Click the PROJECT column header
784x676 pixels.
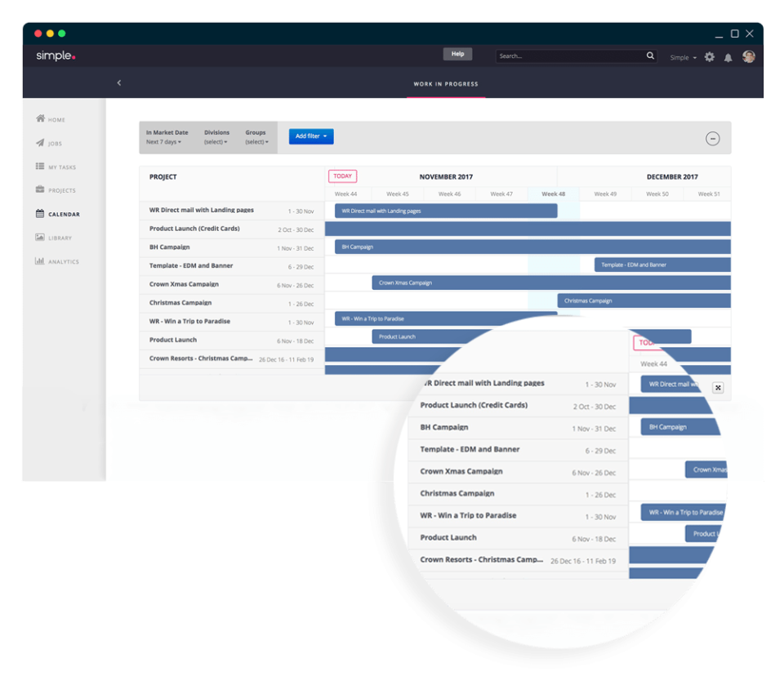163,177
